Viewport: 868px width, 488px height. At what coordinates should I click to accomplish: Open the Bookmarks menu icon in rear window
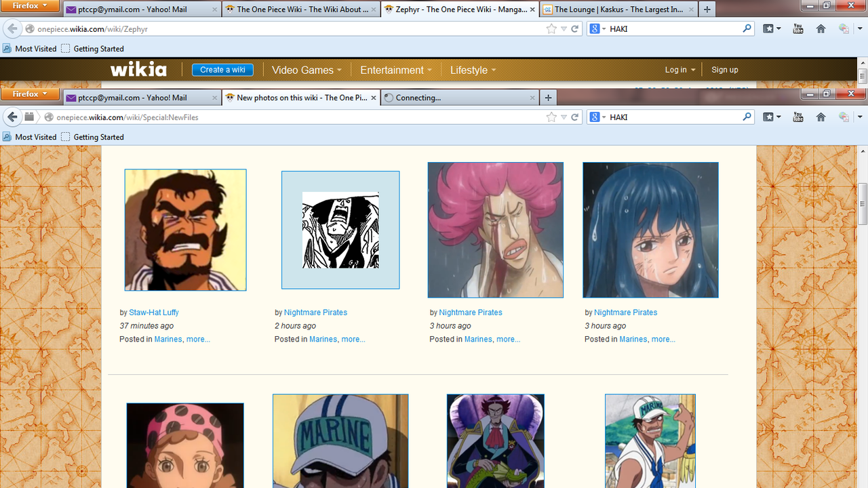772,29
